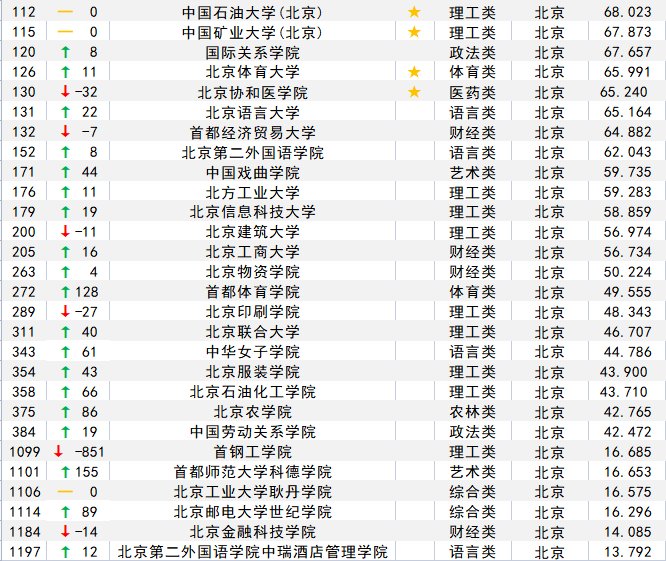Select the 北京联合大学 name cell
This screenshot has width=666, height=561.
[252, 332]
